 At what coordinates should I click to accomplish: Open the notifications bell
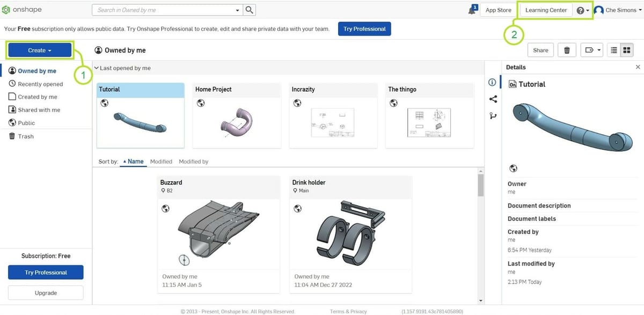point(472,10)
